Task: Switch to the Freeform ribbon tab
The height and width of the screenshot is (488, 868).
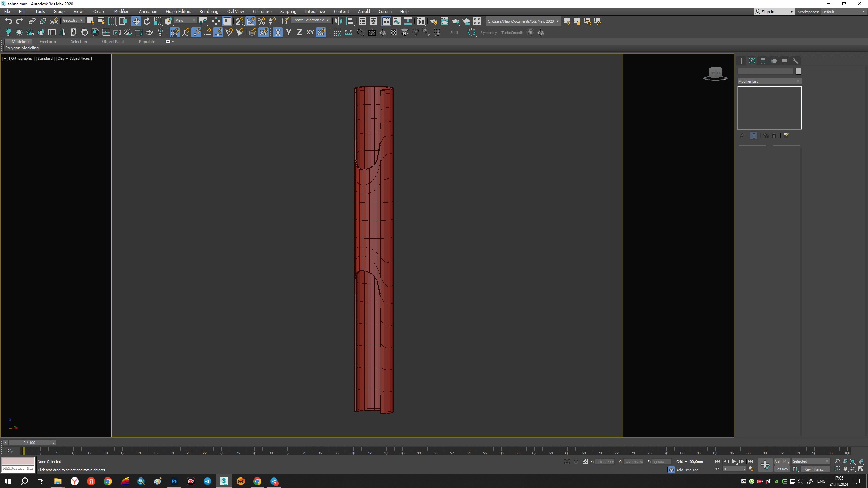Action: (x=47, y=42)
